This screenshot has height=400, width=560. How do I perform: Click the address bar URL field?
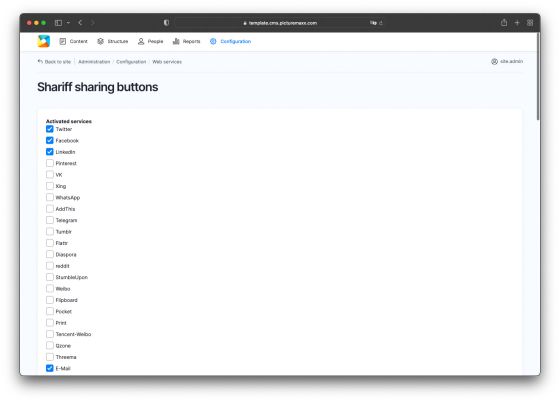(x=280, y=23)
